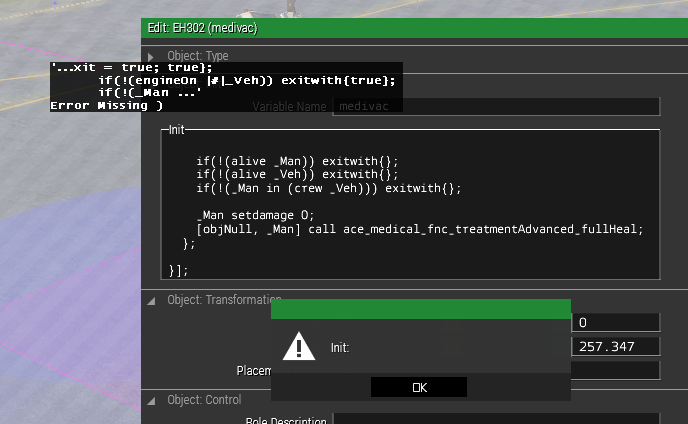Click the rotation field showing 0

point(616,323)
